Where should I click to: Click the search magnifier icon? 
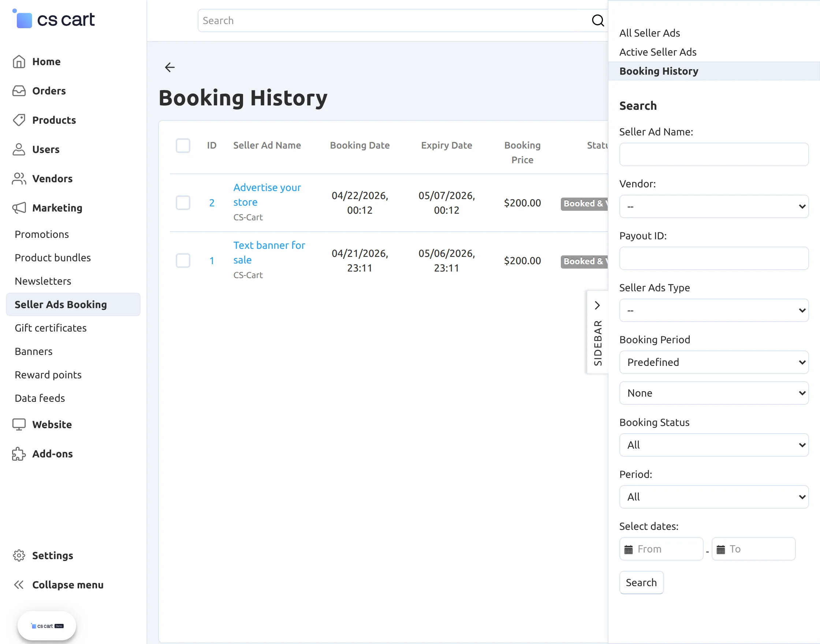598,20
